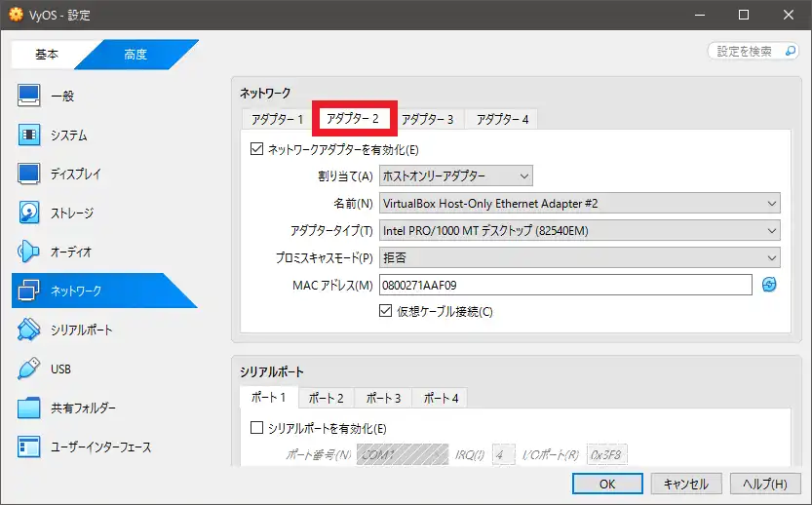The width and height of the screenshot is (812, 505).
Task: Switch to アダプター 3 tab
Action: coord(428,120)
